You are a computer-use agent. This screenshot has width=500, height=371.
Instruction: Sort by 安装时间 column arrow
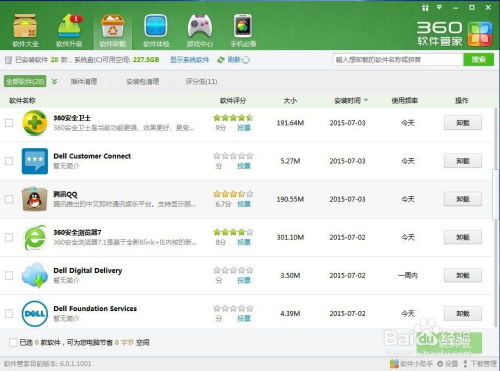click(366, 100)
